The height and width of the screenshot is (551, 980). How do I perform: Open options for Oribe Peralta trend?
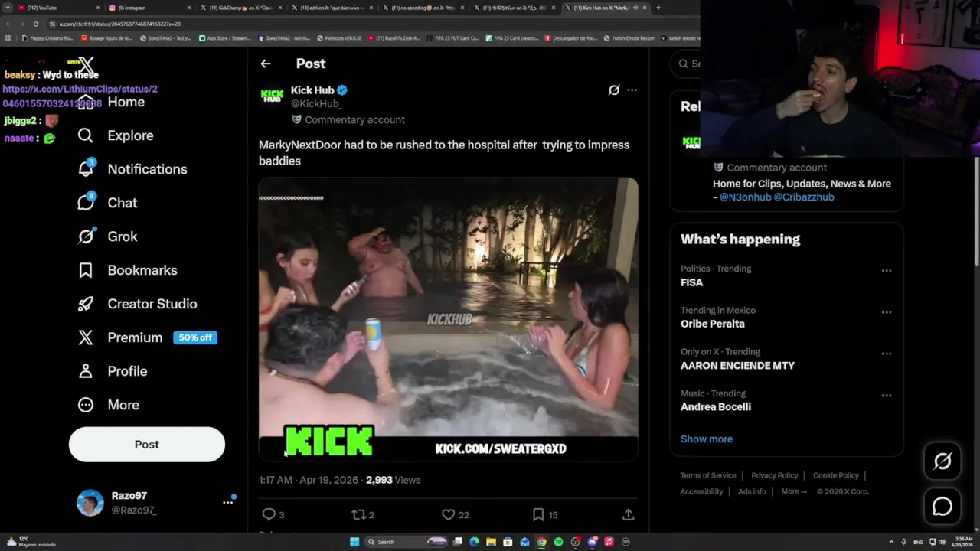point(886,312)
